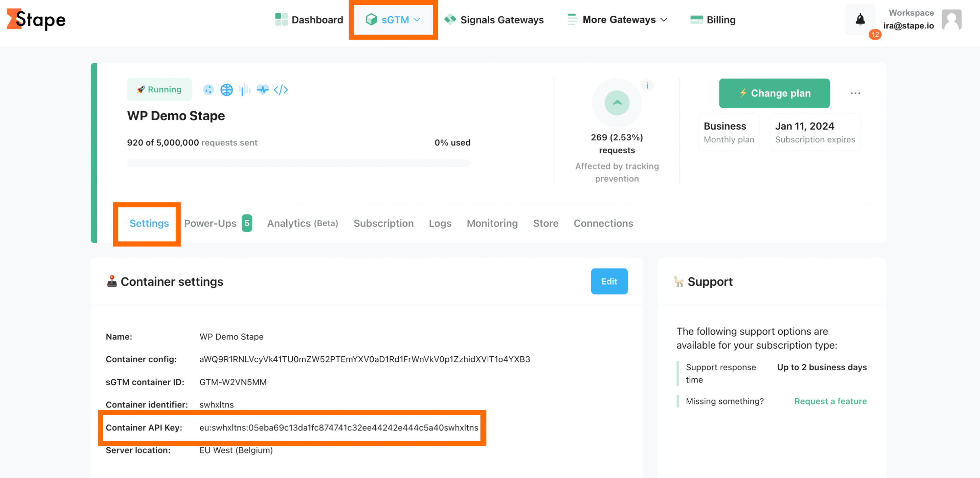This screenshot has height=478, width=980.
Task: Open the user avatar menu
Action: click(x=951, y=19)
